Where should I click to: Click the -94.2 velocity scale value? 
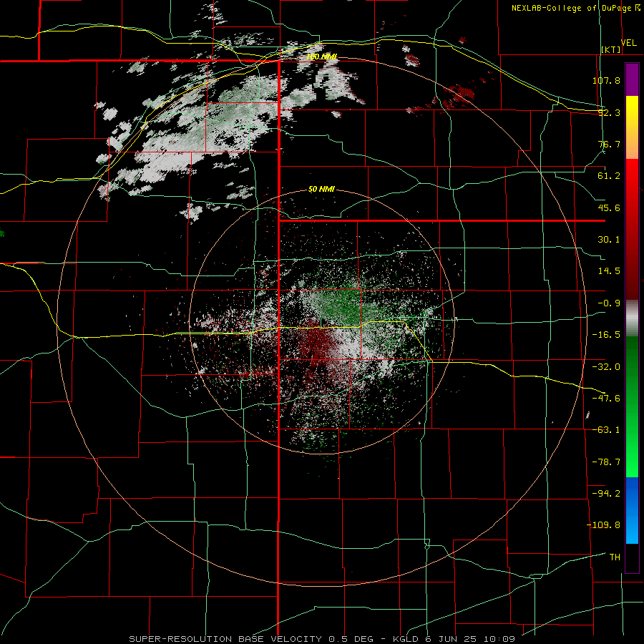point(606,493)
